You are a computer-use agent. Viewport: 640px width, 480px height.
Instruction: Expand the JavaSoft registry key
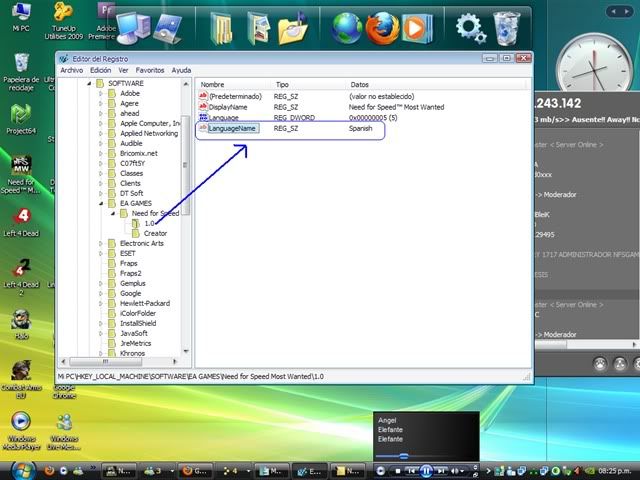click(x=101, y=333)
